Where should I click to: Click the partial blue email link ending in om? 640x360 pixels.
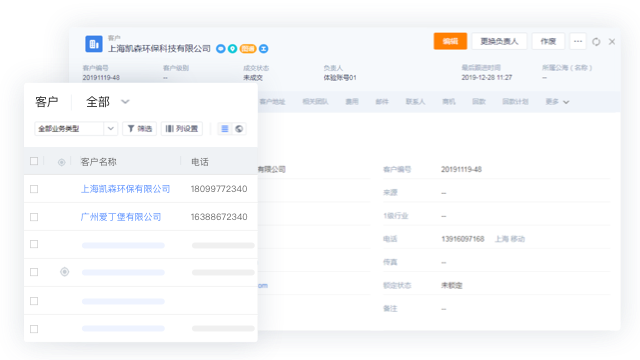[263, 285]
